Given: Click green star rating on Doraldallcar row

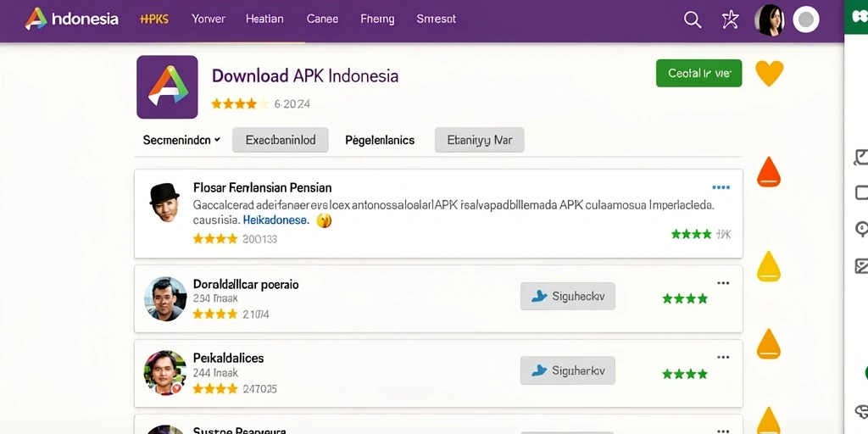Looking at the screenshot, I should point(685,299).
